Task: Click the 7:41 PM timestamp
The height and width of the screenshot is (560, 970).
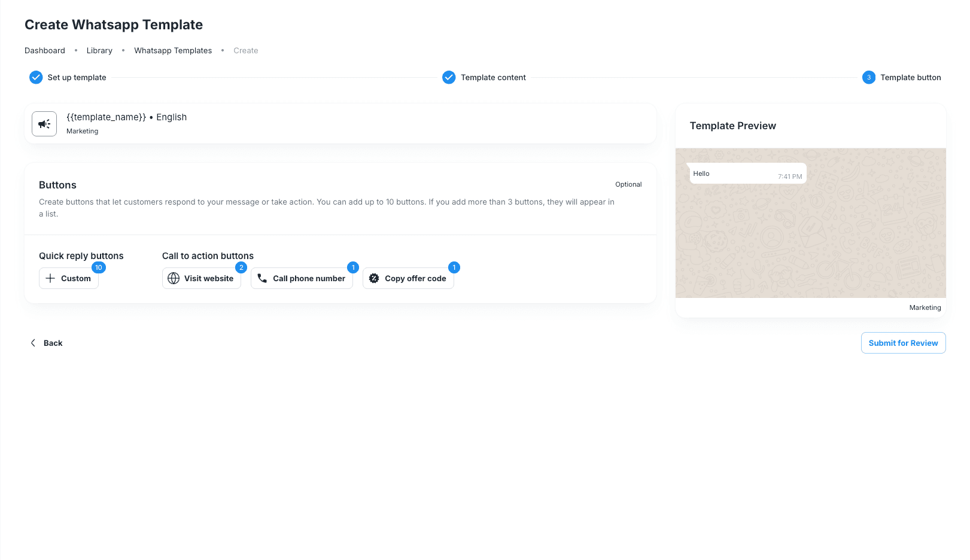Action: (x=790, y=176)
